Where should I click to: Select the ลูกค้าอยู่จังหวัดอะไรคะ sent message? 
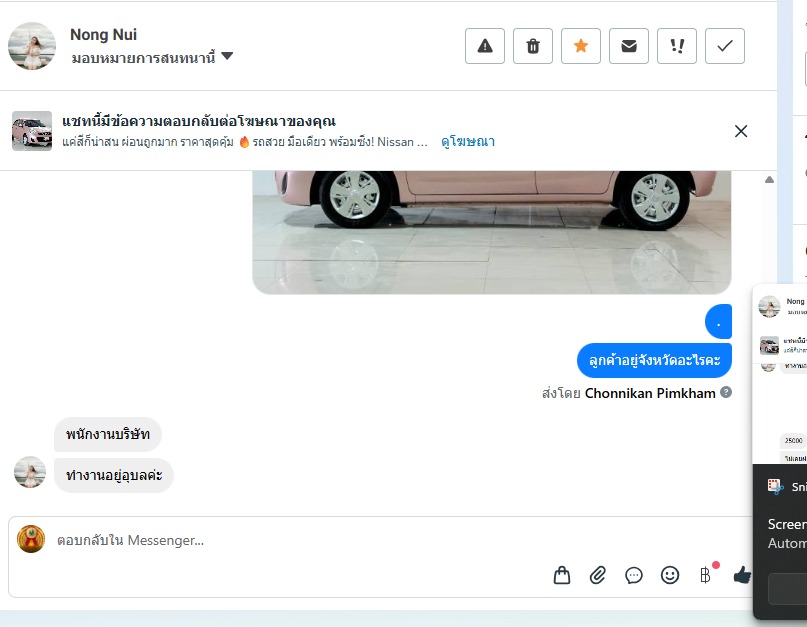coord(654,360)
